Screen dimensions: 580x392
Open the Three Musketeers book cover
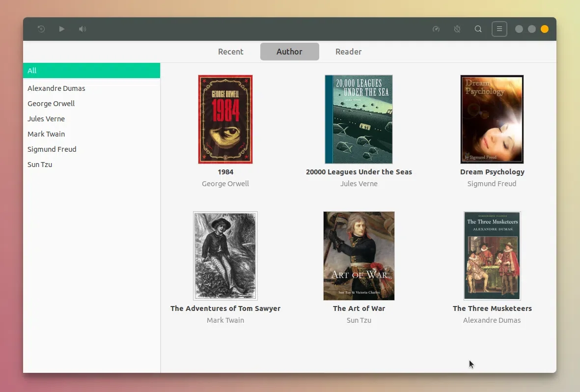pyautogui.click(x=492, y=256)
